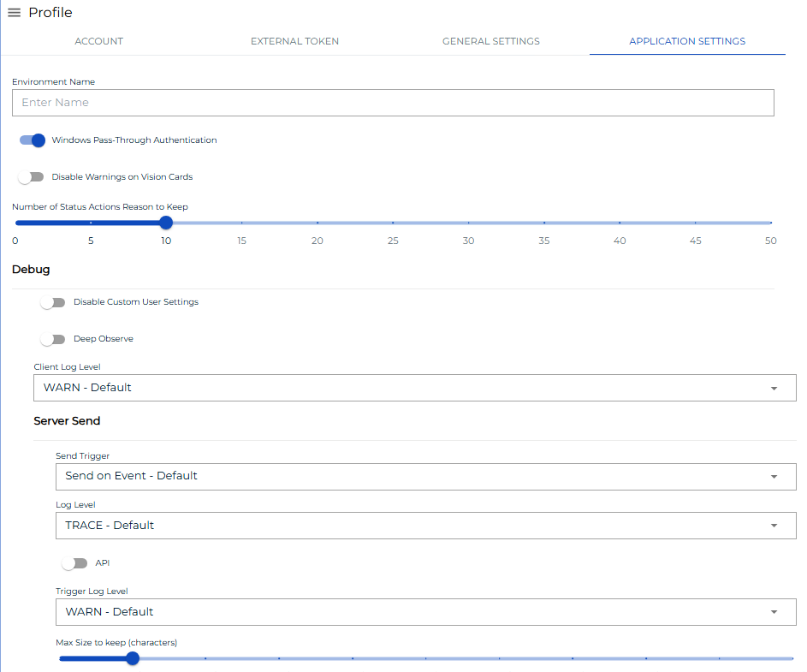This screenshot has width=807, height=672.
Task: Click the Server Send section heading
Action: coord(67,420)
